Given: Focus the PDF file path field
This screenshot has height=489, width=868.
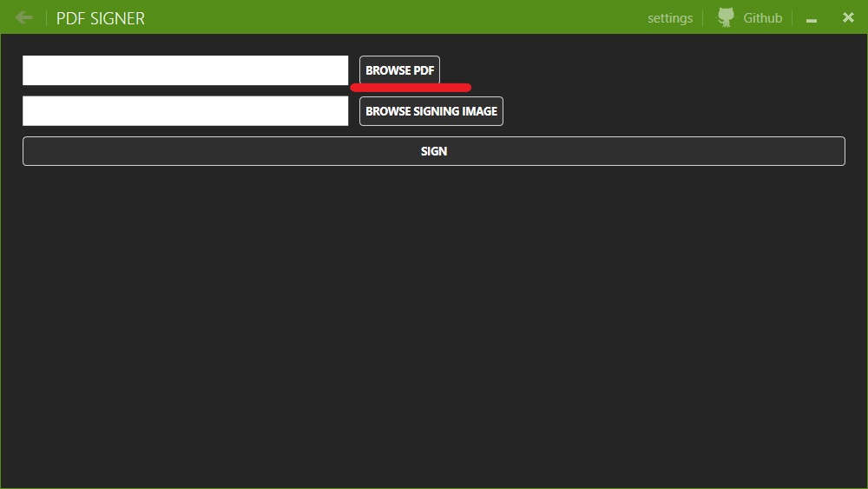Looking at the screenshot, I should click(x=186, y=70).
